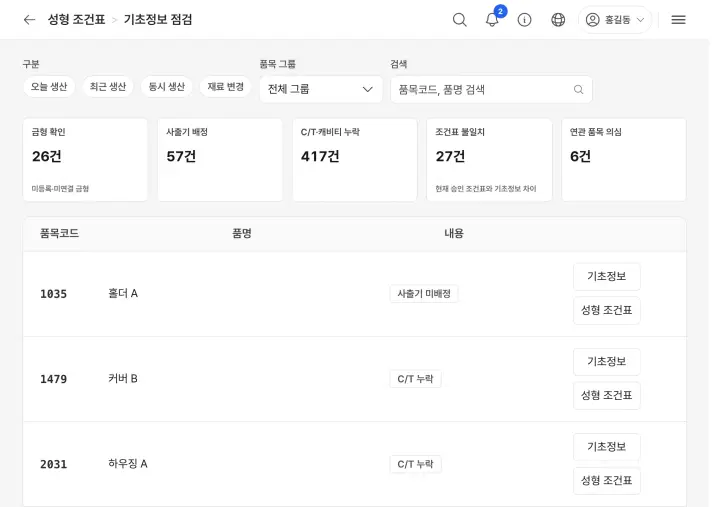The image size is (720, 507).
Task: Go back with the left arrow icon
Action: pos(29,20)
